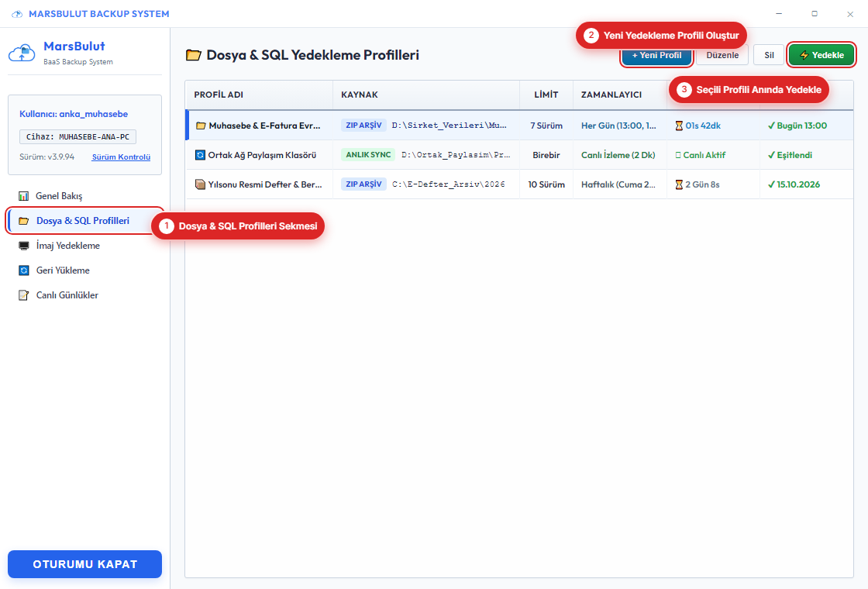
Task: Click ZIP ARŞİV badge in Muhasebe row
Action: 363,126
